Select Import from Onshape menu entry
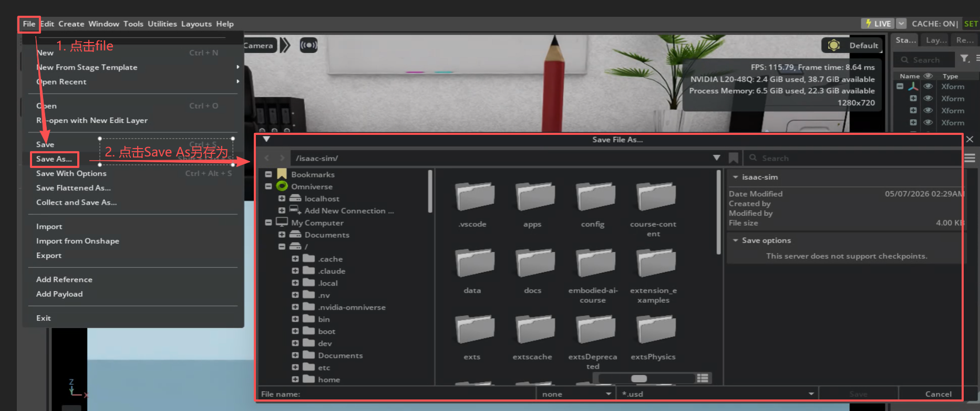 [78, 241]
